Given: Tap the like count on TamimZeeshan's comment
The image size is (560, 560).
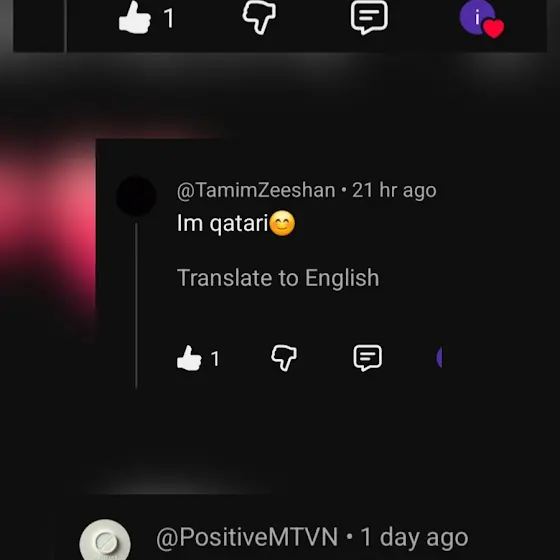Looking at the screenshot, I should pos(215,359).
